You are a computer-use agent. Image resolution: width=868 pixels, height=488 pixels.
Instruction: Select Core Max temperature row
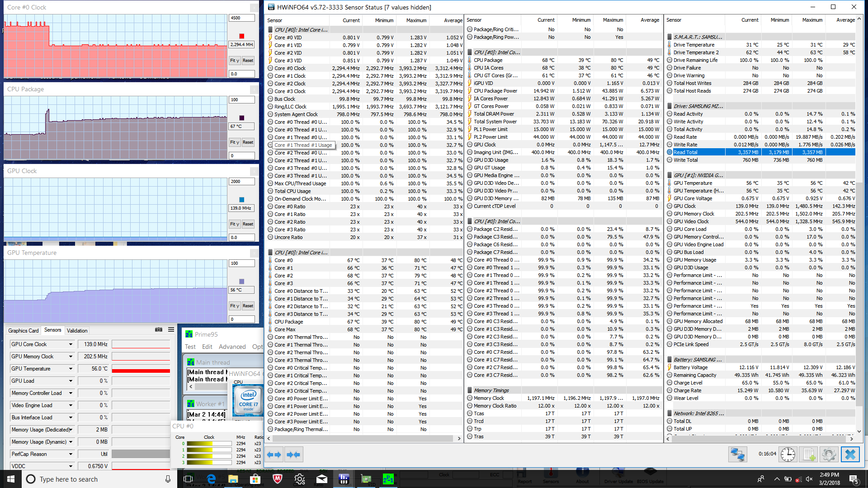coord(364,329)
